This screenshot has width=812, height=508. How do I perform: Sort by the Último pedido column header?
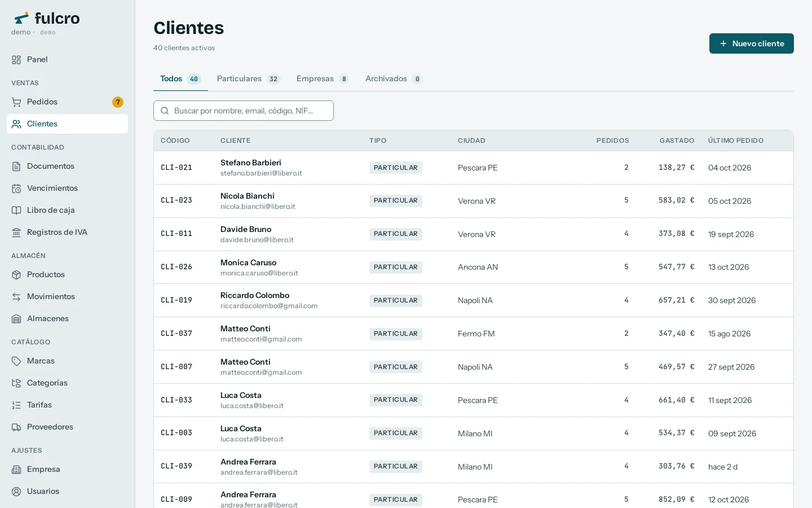[736, 141]
